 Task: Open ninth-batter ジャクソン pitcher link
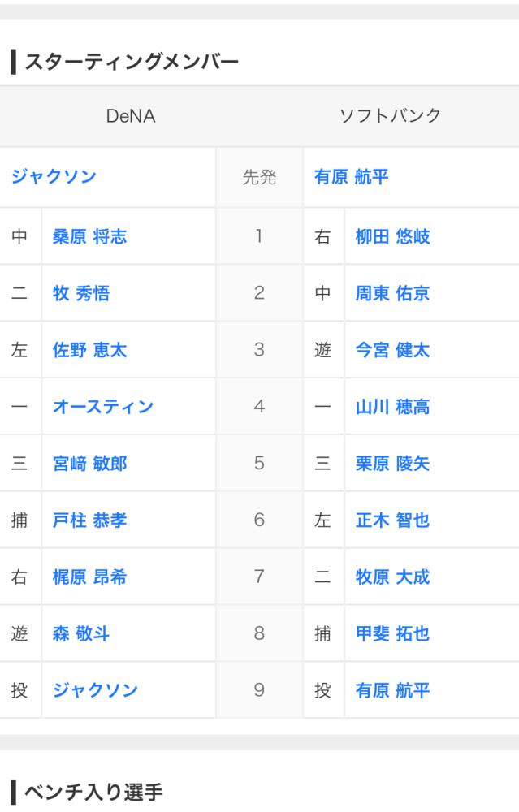pyautogui.click(x=95, y=689)
